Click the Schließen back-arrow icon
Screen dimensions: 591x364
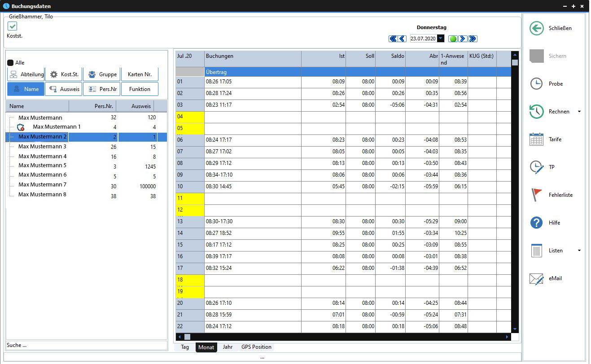[x=536, y=28]
